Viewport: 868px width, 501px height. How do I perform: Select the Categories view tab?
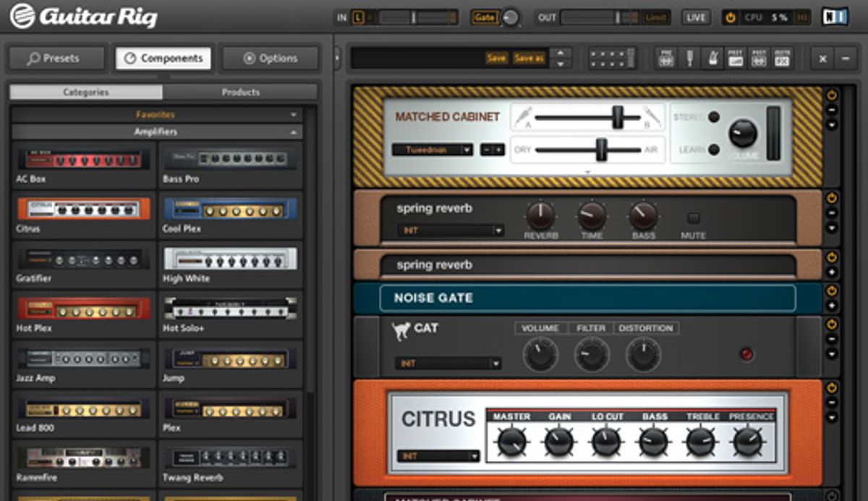pyautogui.click(x=86, y=92)
